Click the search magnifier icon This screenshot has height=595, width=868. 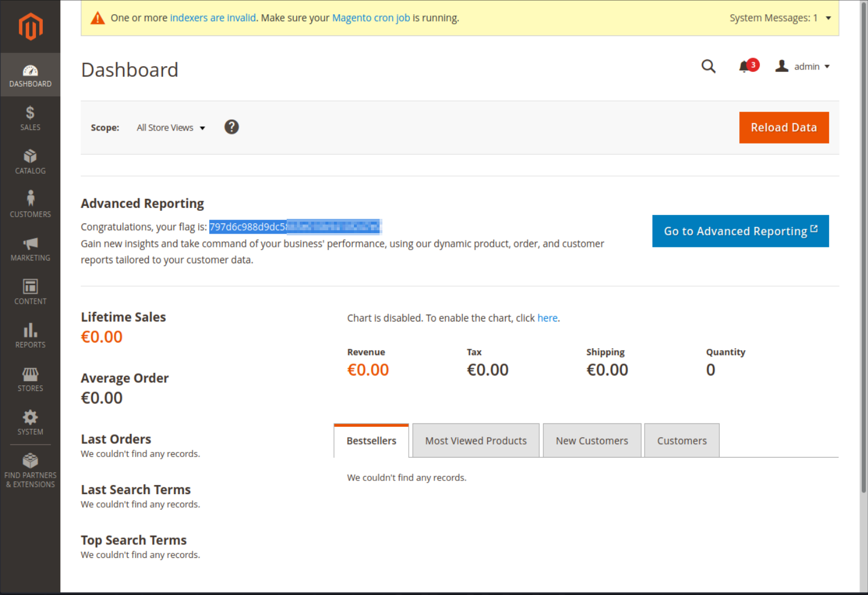click(x=708, y=66)
